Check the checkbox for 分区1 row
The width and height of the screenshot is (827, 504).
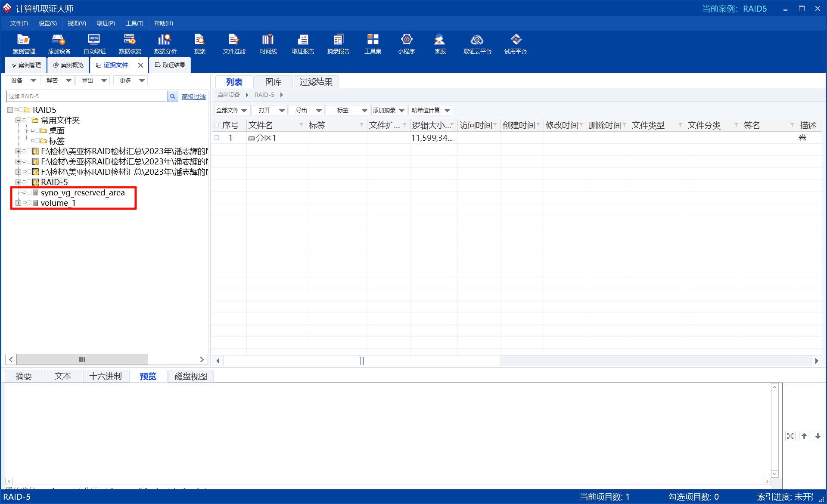217,138
